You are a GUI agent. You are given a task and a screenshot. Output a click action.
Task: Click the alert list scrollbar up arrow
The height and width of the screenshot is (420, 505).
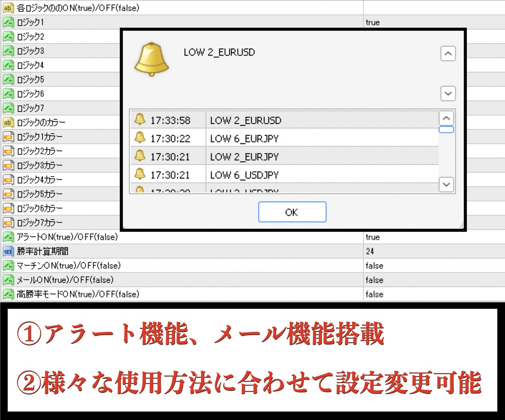pyautogui.click(x=446, y=118)
